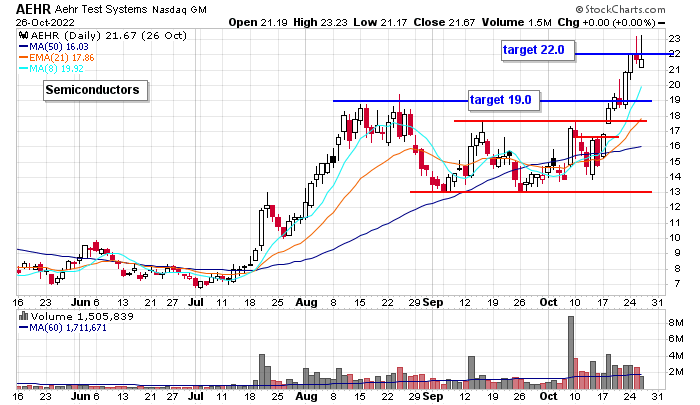This screenshot has width=700, height=405.
Task: Click the MA(50) 16.03 legend entry
Action: (54, 46)
